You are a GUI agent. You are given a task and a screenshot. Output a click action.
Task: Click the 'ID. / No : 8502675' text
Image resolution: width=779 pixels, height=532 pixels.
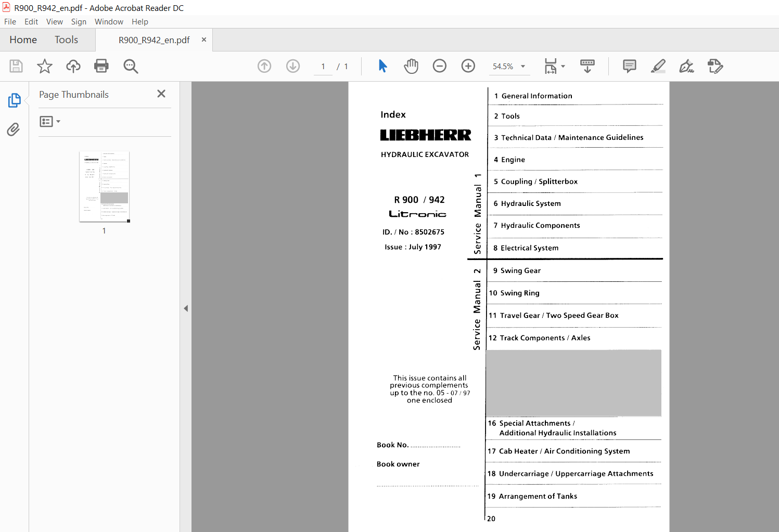click(x=413, y=232)
